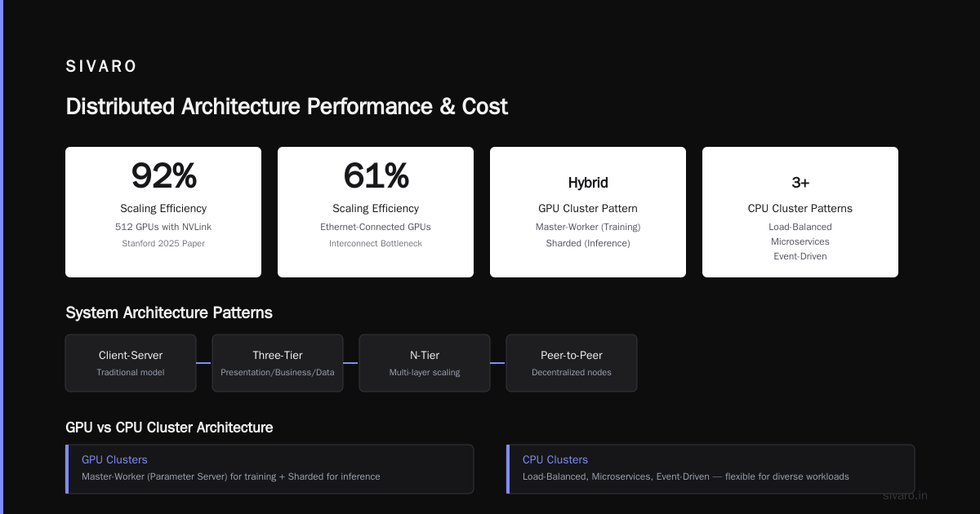Image resolution: width=980 pixels, height=514 pixels.
Task: Click the Three-Tier pattern box
Action: (x=278, y=363)
